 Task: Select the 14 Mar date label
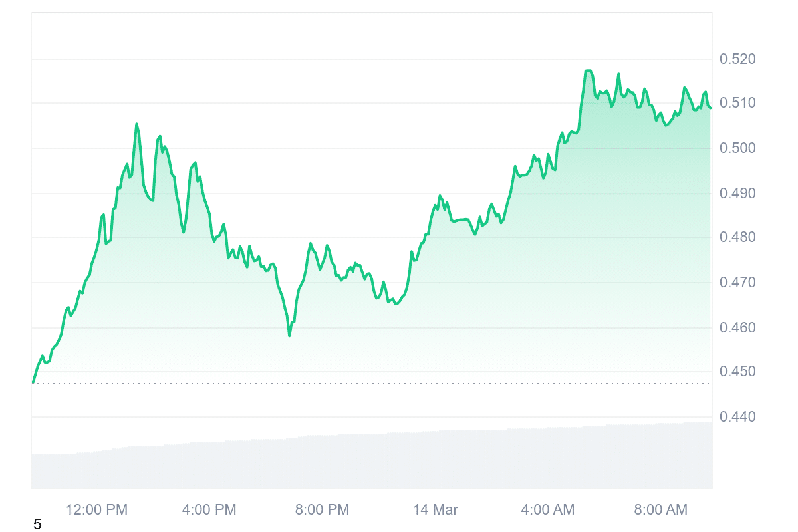(436, 510)
